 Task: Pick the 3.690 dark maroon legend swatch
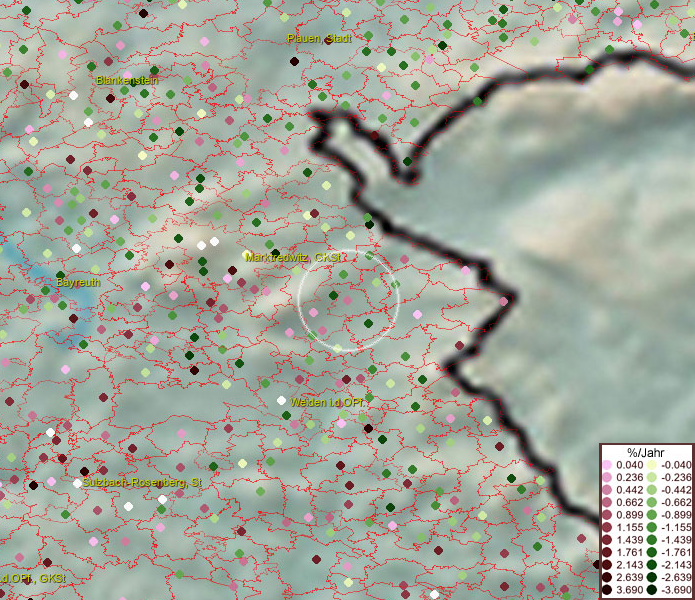coord(607,590)
